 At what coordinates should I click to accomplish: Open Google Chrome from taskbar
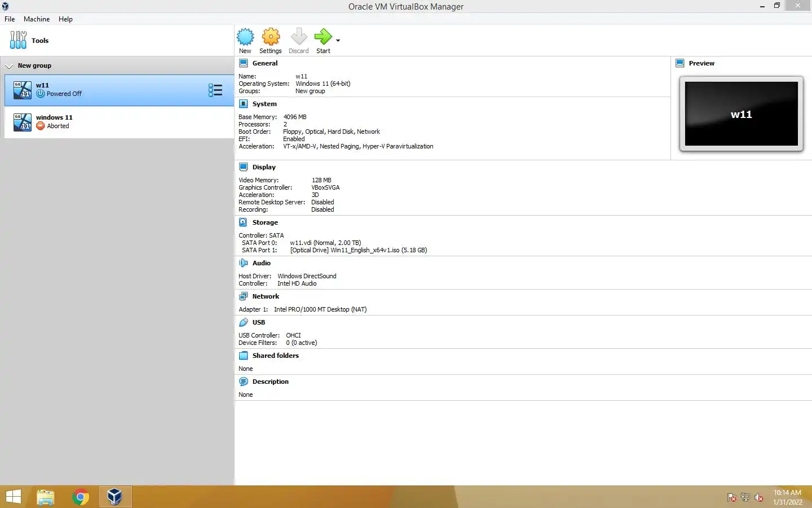point(81,497)
